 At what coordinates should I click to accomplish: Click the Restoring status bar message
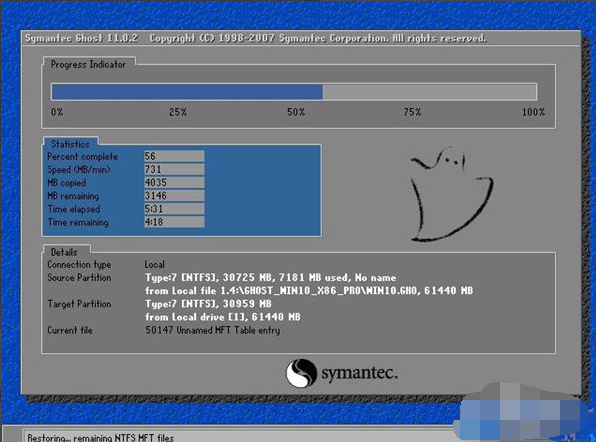pyautogui.click(x=100, y=437)
